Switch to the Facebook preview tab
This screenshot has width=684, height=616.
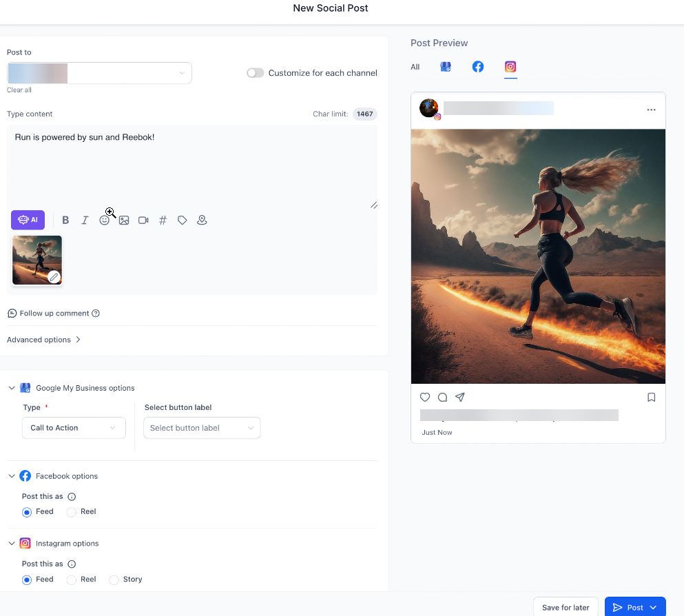click(477, 67)
